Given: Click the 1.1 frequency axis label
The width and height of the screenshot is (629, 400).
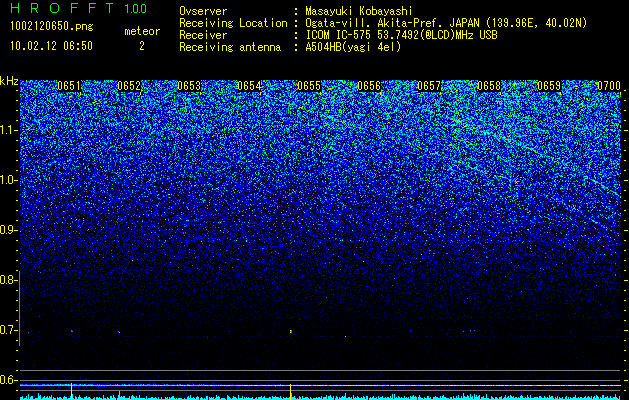Looking at the screenshot, I should [x=7, y=130].
